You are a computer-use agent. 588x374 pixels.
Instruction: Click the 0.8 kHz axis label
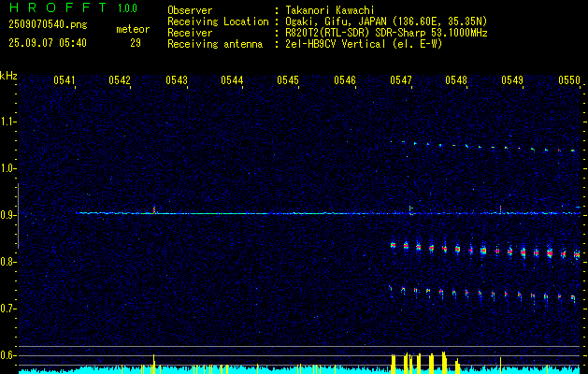pyautogui.click(x=7, y=262)
